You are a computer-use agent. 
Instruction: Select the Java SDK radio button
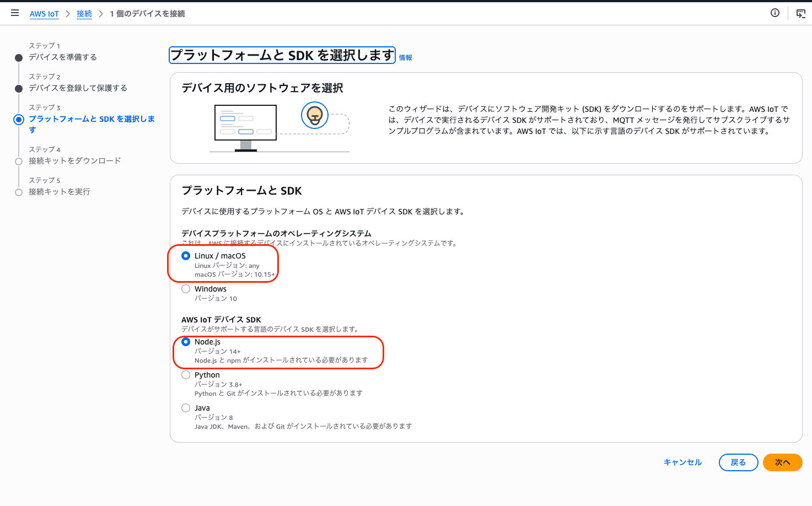point(186,408)
